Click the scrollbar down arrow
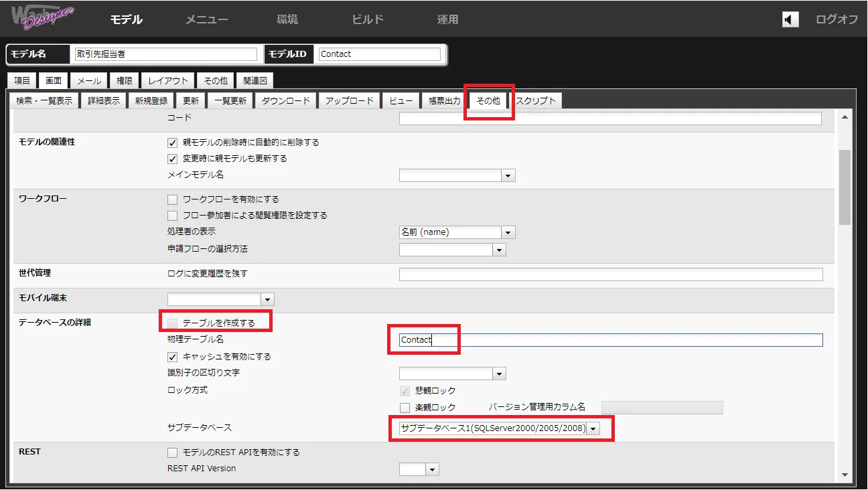Image resolution: width=868 pixels, height=490 pixels. (x=845, y=475)
